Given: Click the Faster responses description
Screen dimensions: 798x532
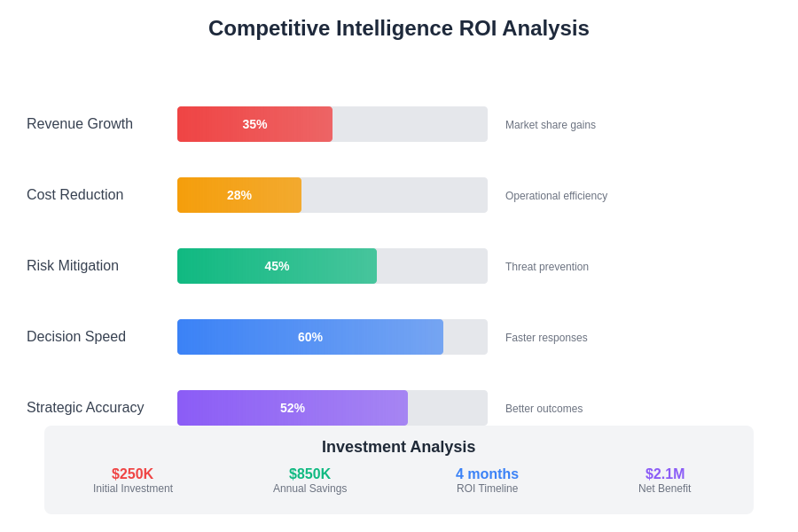Looking at the screenshot, I should point(546,338).
